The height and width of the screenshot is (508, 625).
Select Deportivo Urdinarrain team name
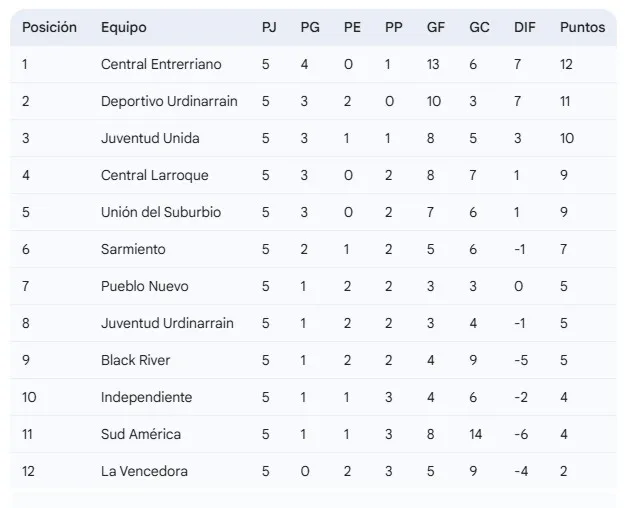pyautogui.click(x=169, y=102)
